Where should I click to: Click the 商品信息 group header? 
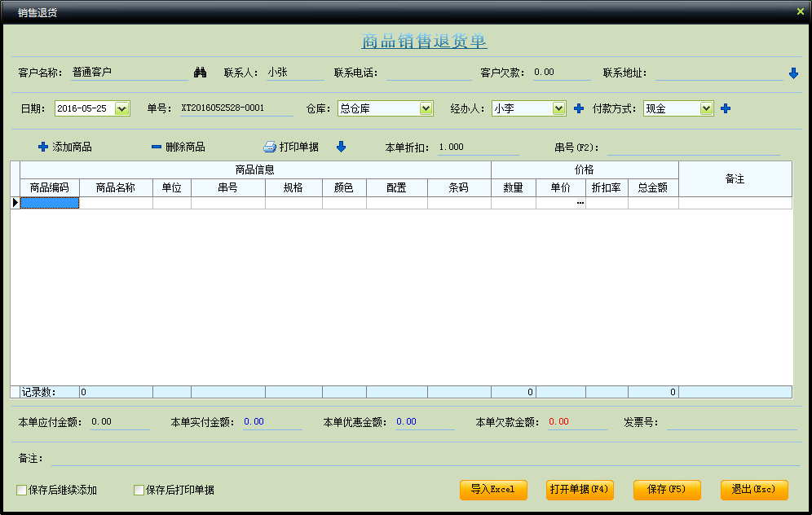[x=255, y=169]
